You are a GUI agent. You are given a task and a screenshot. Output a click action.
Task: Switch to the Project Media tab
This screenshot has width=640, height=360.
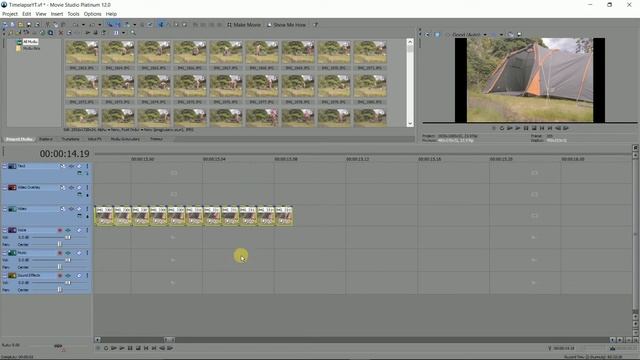pos(19,139)
